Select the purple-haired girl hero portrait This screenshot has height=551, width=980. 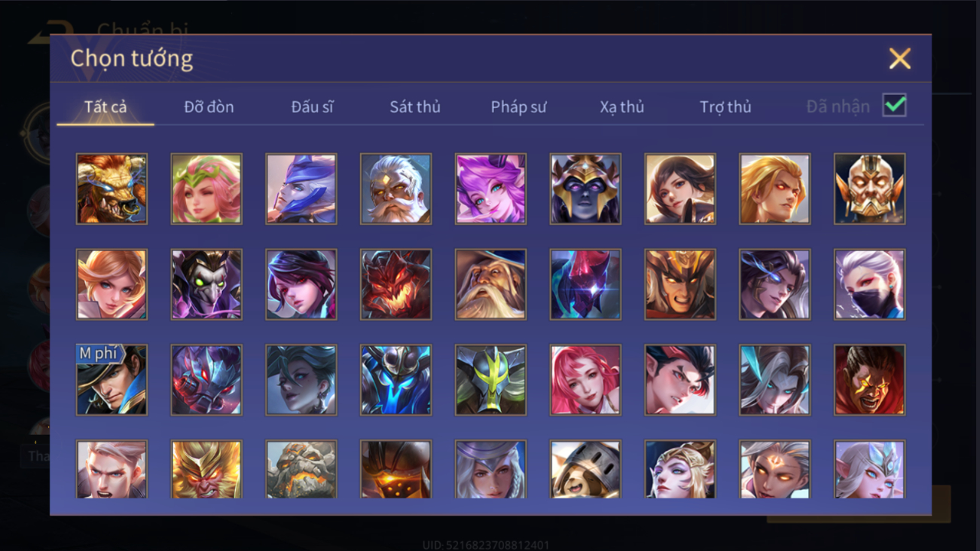coord(490,188)
